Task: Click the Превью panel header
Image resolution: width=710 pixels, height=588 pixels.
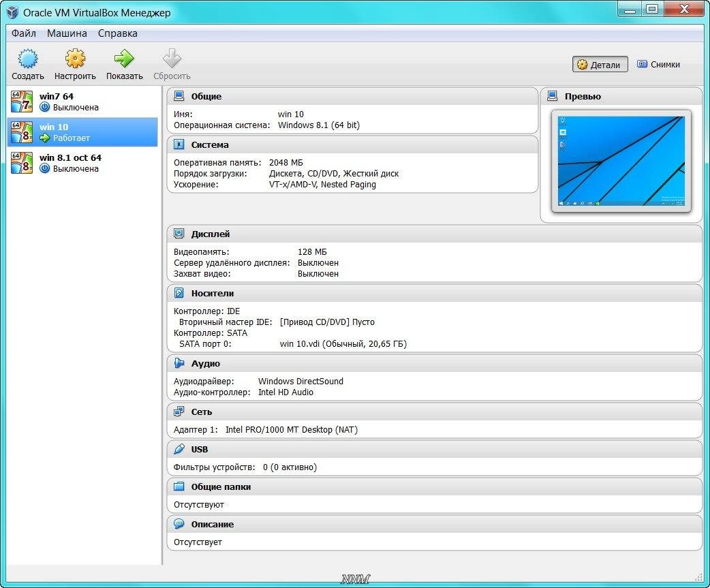Action: [621, 97]
